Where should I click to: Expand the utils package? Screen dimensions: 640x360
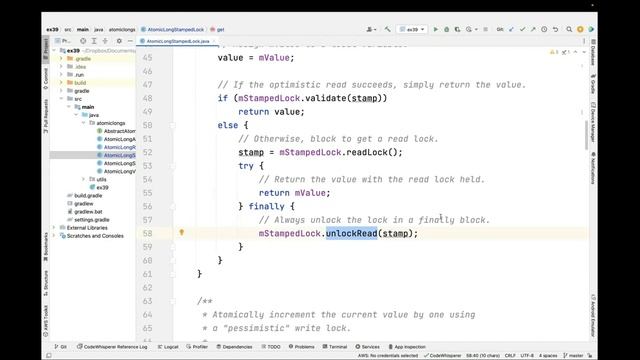pyautogui.click(x=83, y=179)
